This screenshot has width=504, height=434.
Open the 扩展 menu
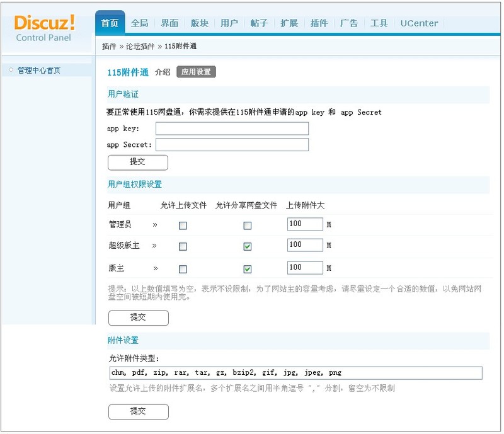[x=289, y=23]
